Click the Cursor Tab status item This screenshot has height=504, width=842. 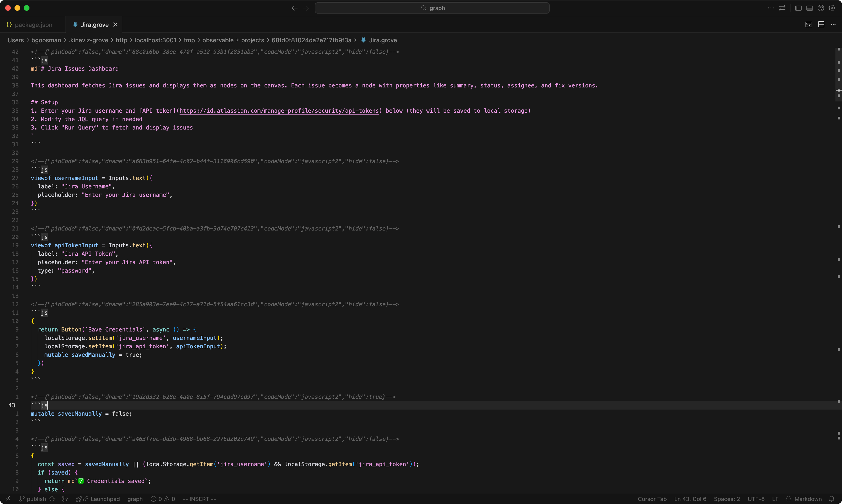[652, 499]
